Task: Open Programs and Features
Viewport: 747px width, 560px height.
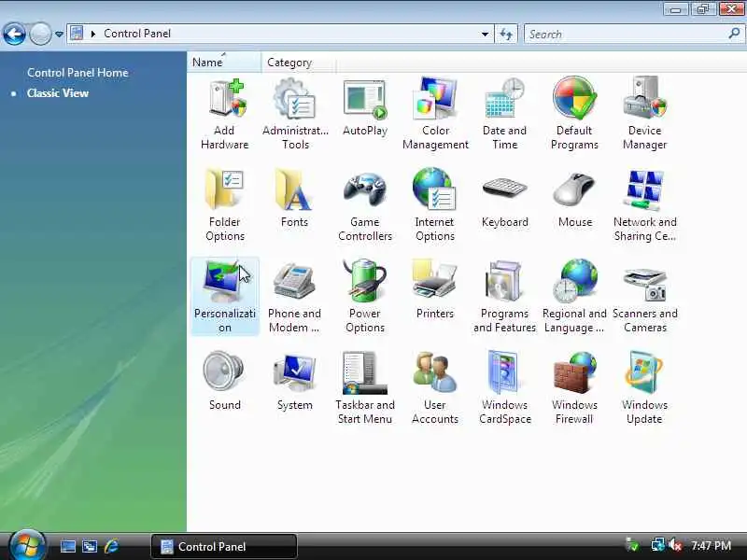Action: click(x=504, y=296)
